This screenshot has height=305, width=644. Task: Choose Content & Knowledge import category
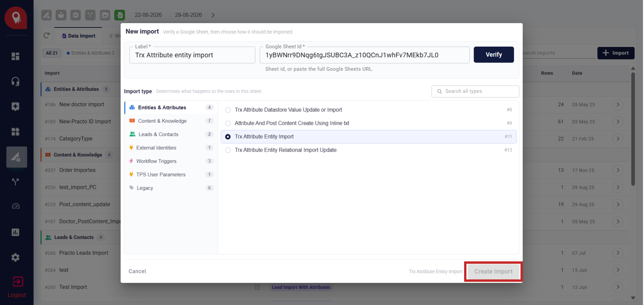[x=171, y=121]
